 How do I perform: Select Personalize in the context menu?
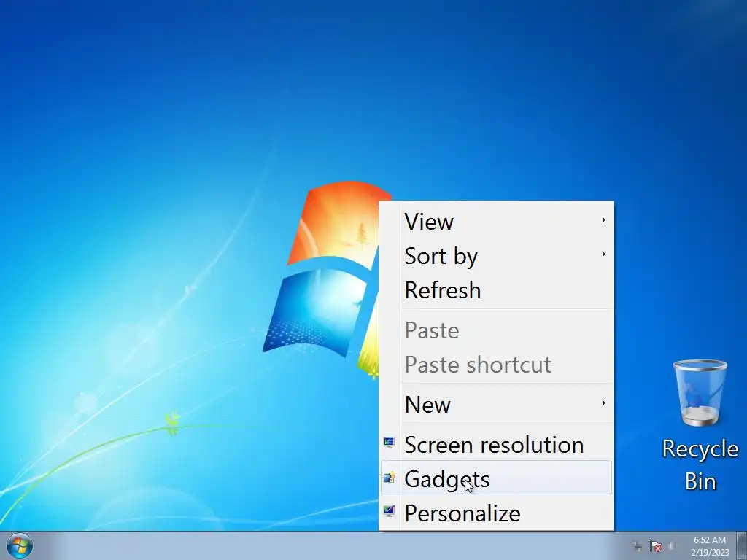click(496, 513)
